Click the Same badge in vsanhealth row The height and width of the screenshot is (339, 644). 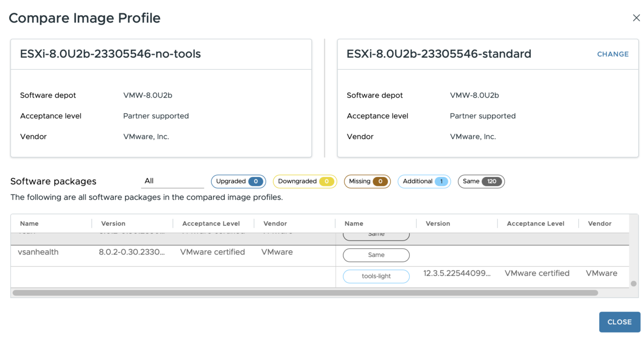pyautogui.click(x=376, y=255)
